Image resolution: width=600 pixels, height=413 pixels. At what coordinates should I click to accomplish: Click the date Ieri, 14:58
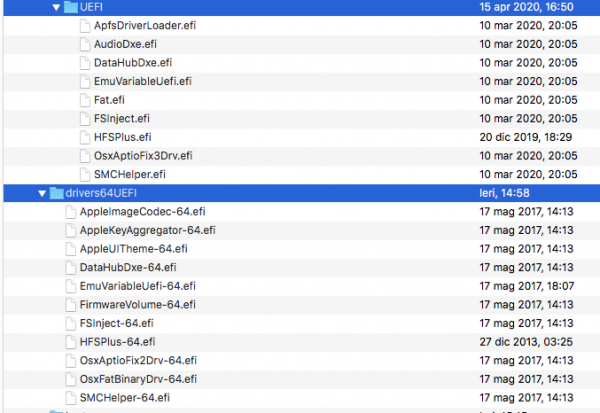click(x=504, y=193)
